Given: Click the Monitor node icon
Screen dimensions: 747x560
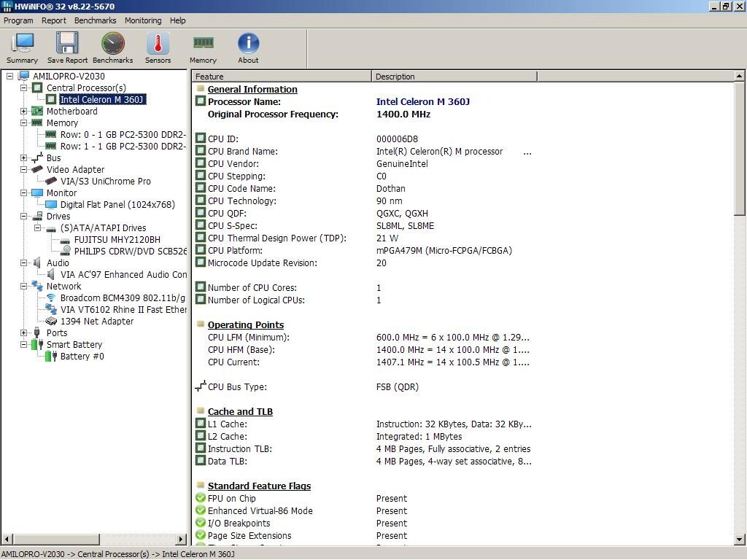Looking at the screenshot, I should 37,192.
